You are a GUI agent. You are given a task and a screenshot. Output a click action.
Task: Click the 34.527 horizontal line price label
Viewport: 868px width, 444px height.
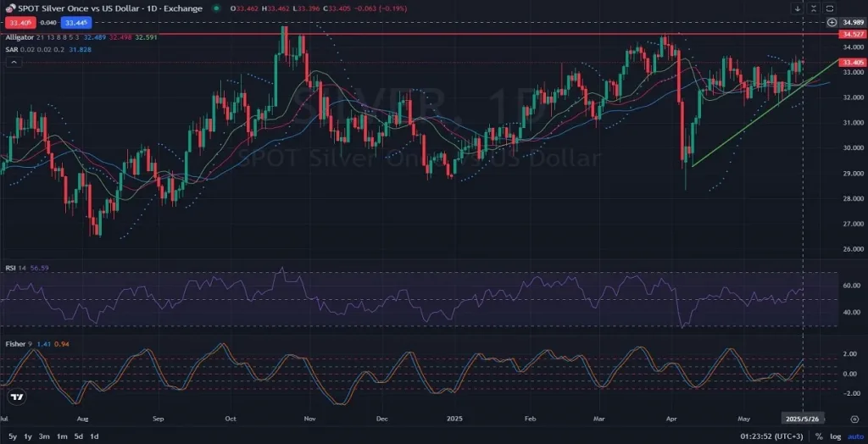coord(852,35)
